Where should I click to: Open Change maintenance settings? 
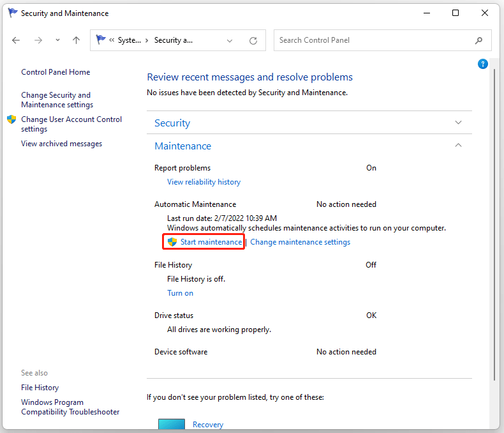300,242
